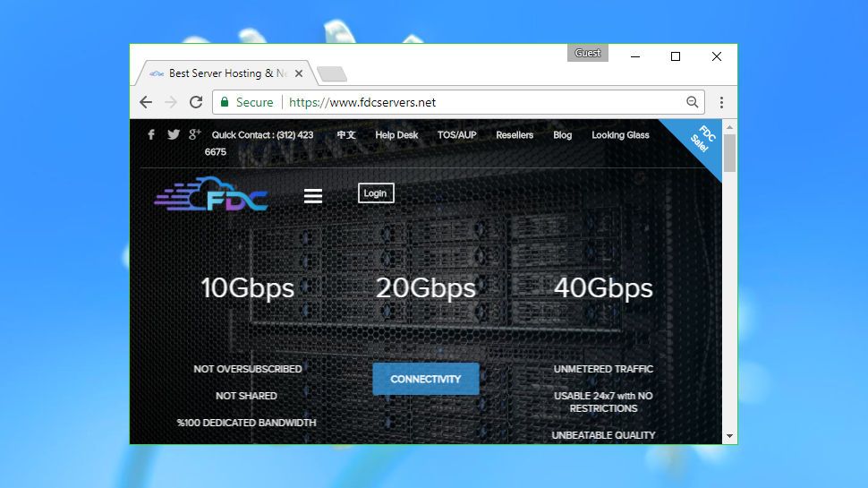Viewport: 868px width, 488px height.
Task: Click the green padlock security icon
Action: click(225, 102)
